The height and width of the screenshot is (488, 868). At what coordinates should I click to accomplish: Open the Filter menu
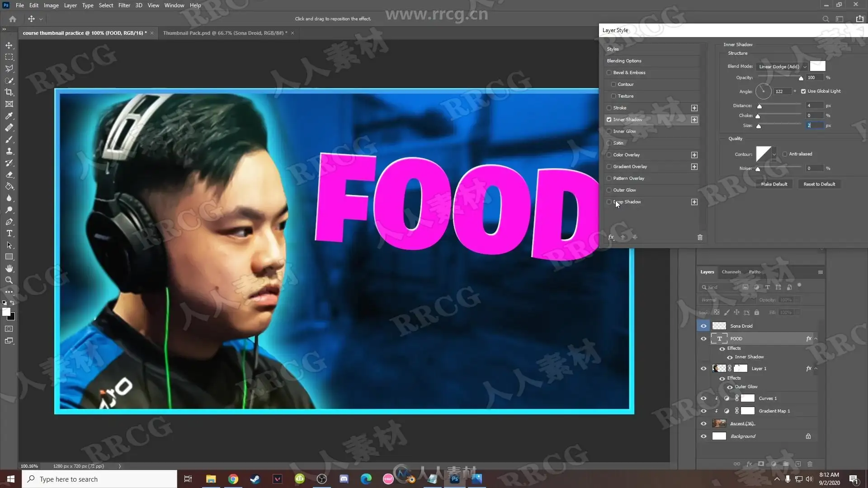(124, 5)
